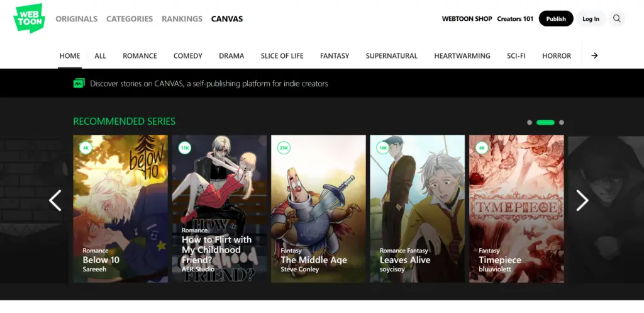Open the Timepiece series card
The width and height of the screenshot is (644, 313).
click(516, 208)
